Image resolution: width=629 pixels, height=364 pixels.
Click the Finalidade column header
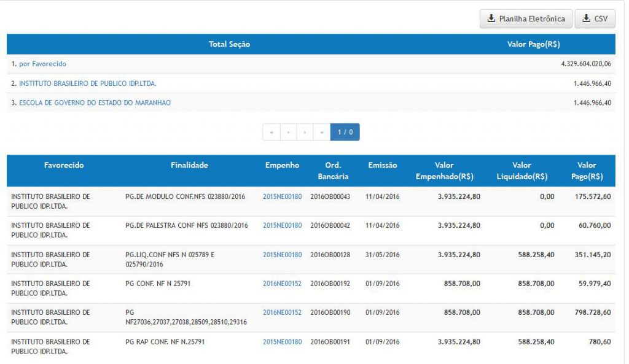pos(189,165)
